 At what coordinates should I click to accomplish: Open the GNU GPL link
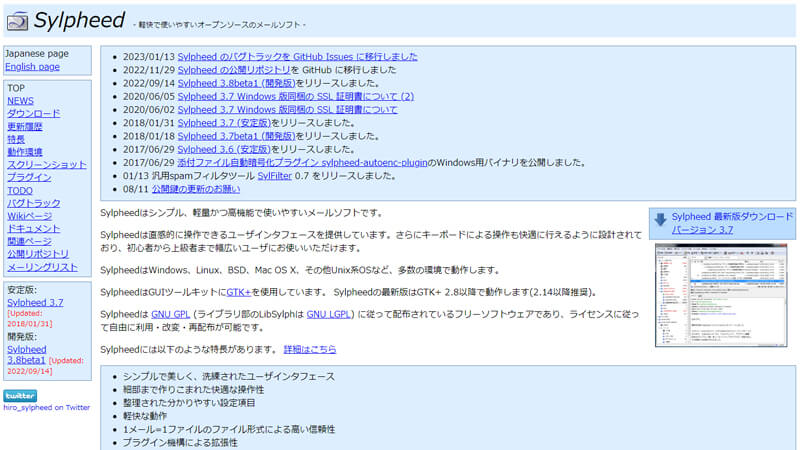(x=170, y=314)
